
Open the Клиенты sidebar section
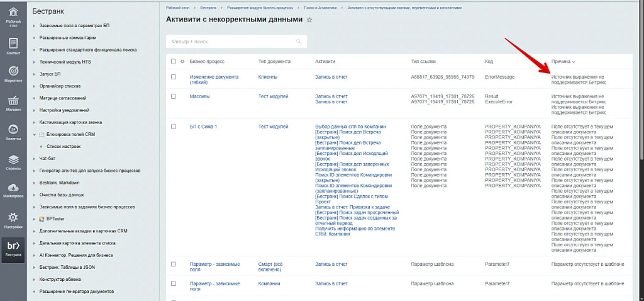click(13, 133)
